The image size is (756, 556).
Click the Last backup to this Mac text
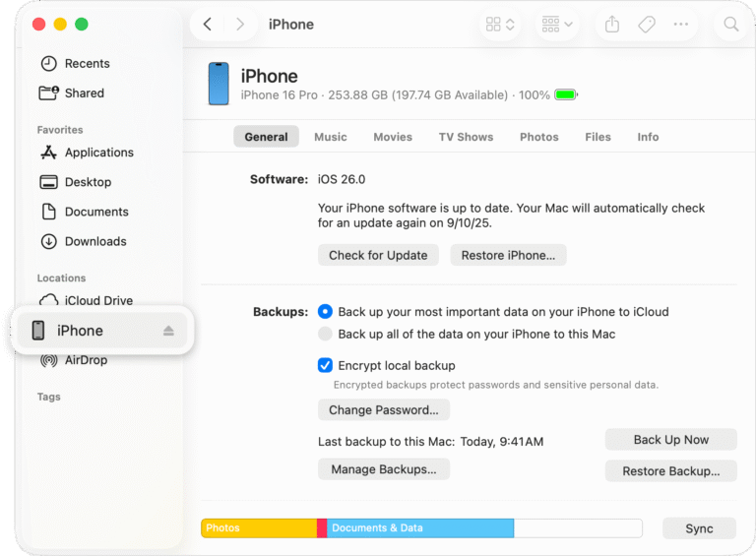430,441
